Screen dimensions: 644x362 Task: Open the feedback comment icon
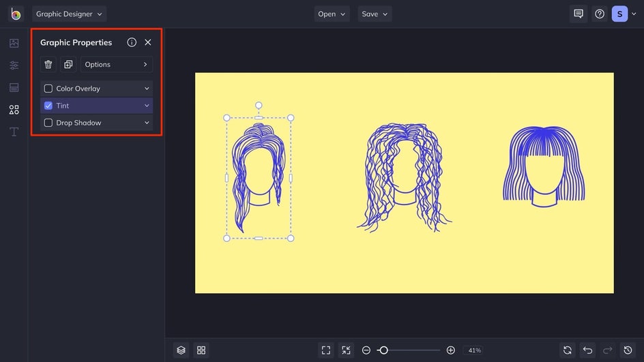point(579,14)
